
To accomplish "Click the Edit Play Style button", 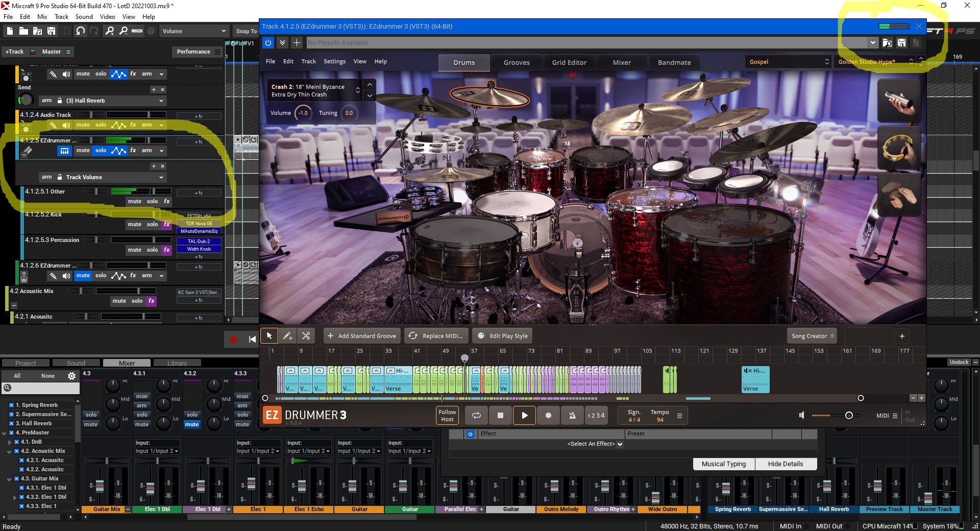I will click(x=502, y=336).
